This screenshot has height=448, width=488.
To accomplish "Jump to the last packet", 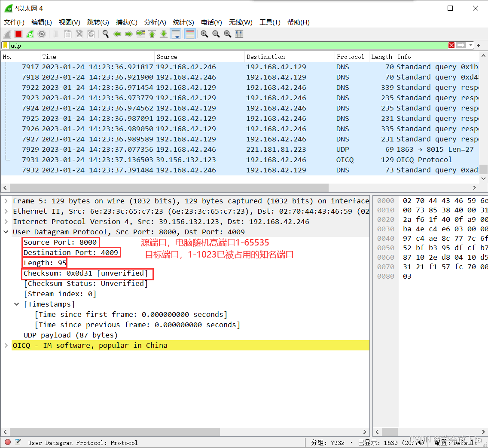I will pyautogui.click(x=164, y=34).
